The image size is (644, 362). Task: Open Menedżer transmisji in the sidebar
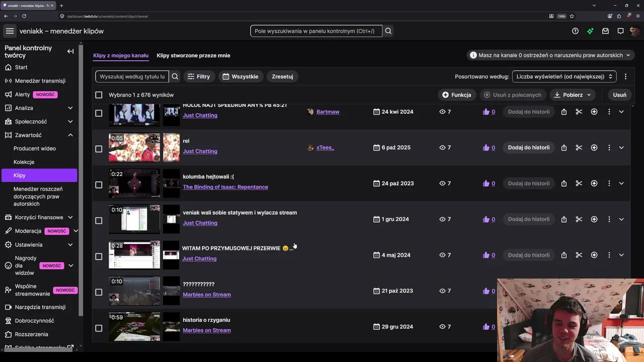(x=39, y=81)
